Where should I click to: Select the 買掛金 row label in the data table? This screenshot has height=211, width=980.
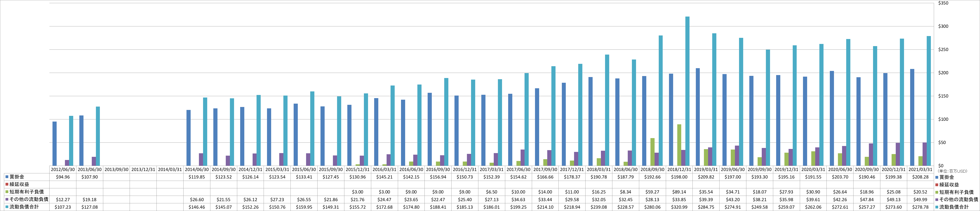tap(17, 177)
